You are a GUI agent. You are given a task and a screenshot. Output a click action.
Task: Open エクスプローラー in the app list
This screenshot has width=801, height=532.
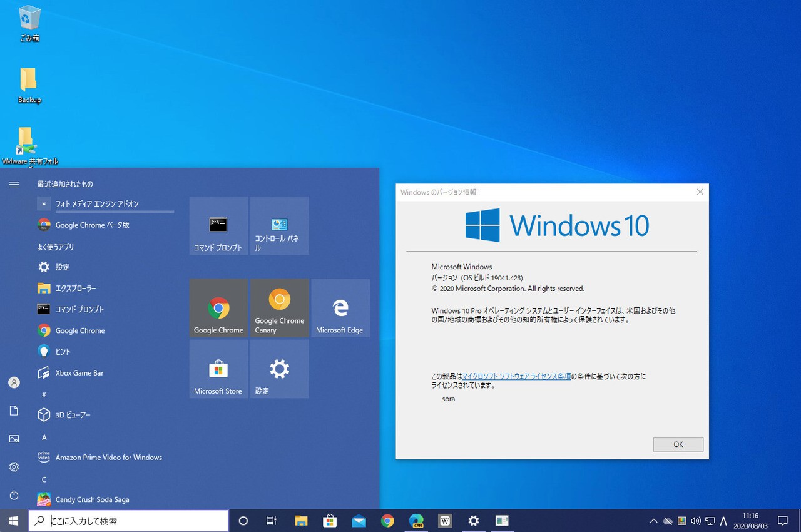[x=105, y=288]
